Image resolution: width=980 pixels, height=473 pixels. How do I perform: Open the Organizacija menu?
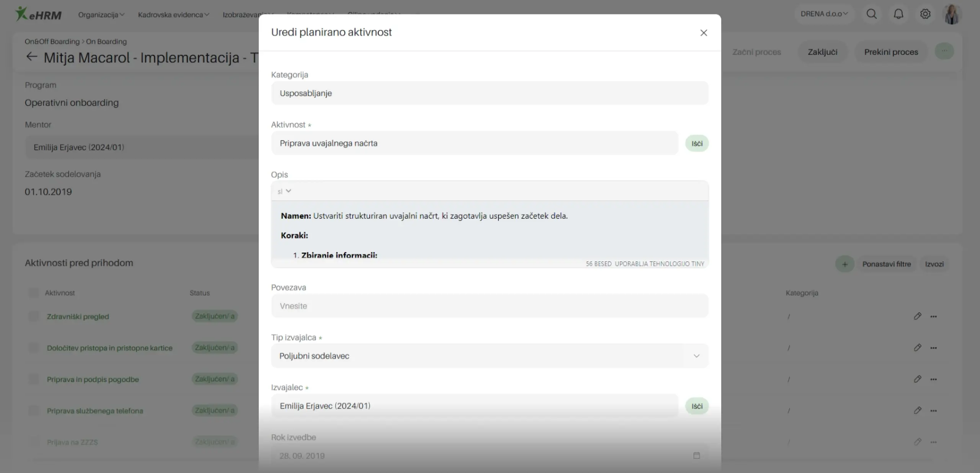(x=101, y=15)
